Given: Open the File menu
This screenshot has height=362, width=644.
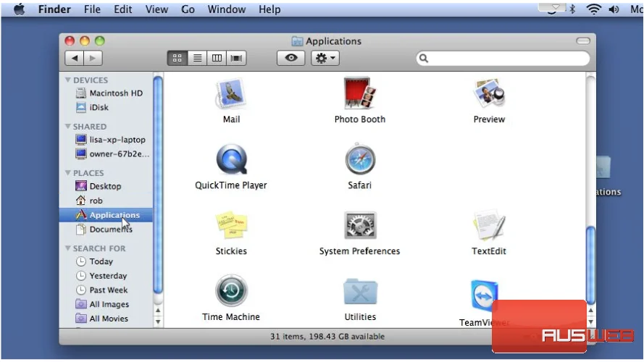Looking at the screenshot, I should pos(92,9).
